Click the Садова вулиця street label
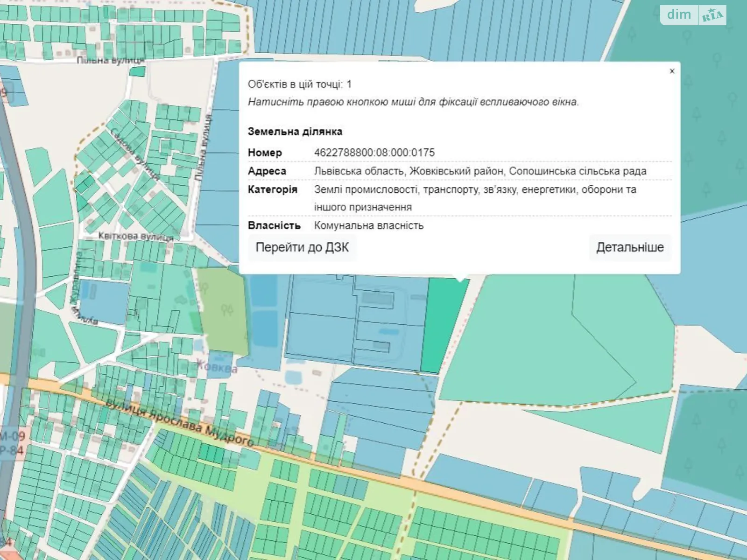 (135, 154)
